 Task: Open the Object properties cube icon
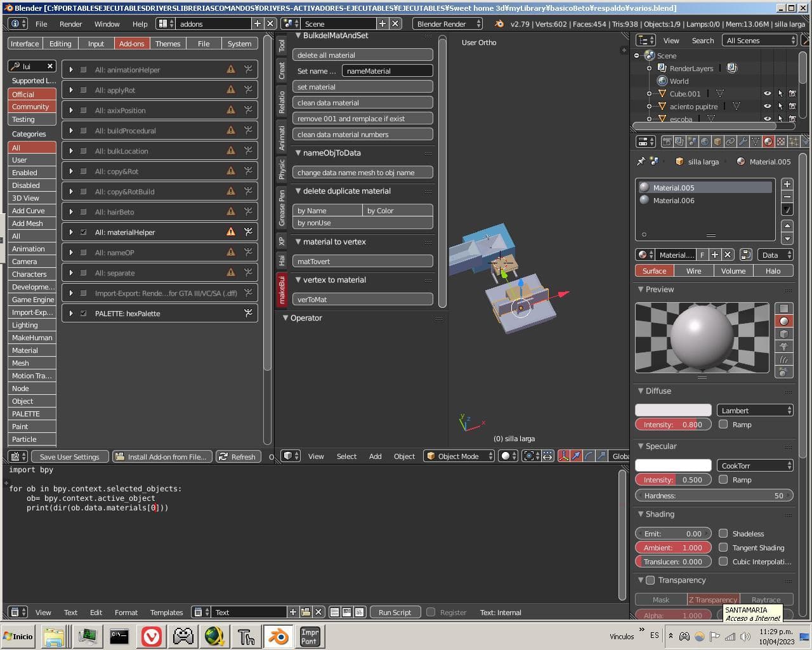tap(717, 142)
